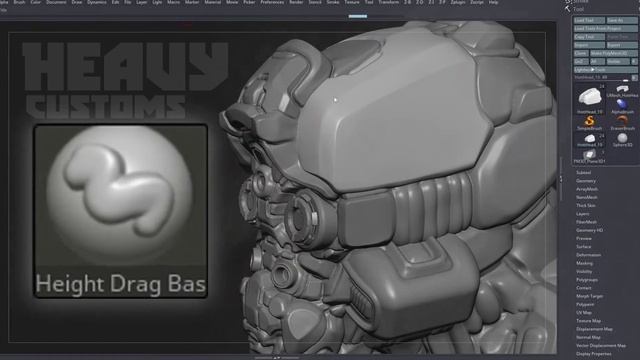Open the Stroke menu
This screenshot has width=640, height=360.
333,2
